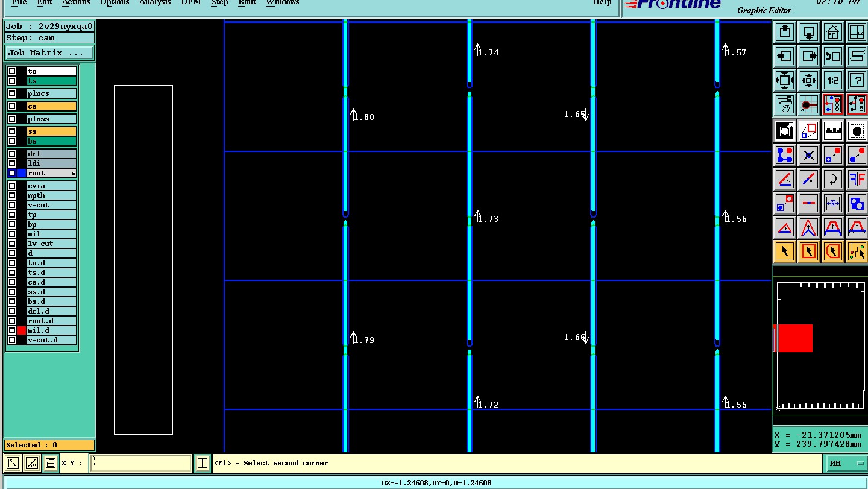Click the angle line edit icon
This screenshot has height=489, width=868.
coord(784,179)
